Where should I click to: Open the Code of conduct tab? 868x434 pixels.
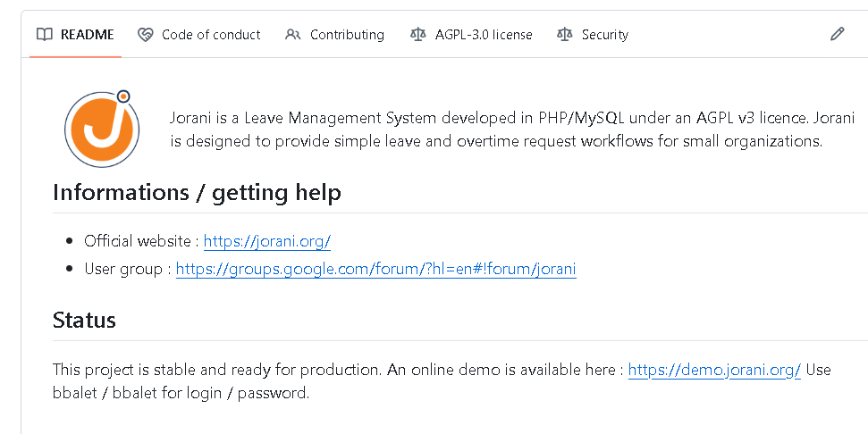click(211, 35)
